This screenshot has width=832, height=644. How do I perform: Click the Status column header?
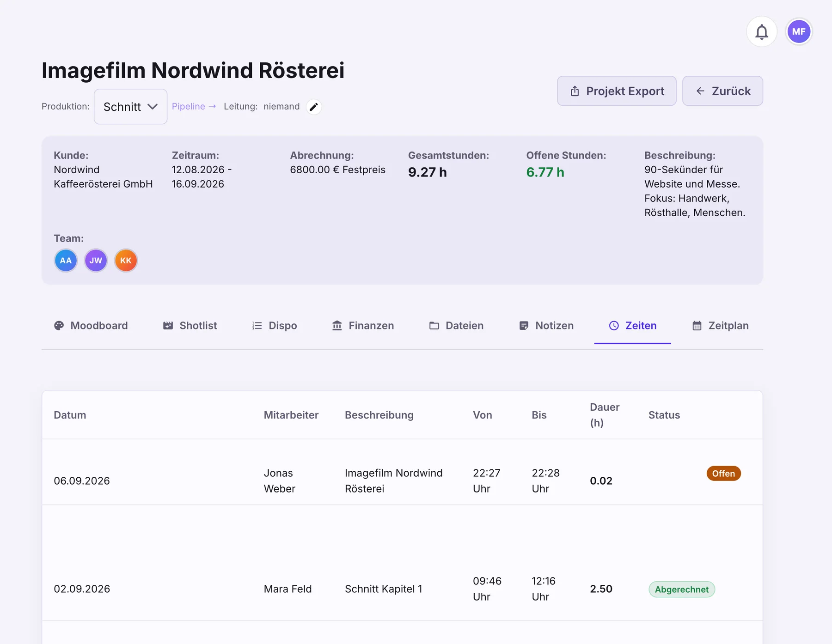pyautogui.click(x=664, y=415)
